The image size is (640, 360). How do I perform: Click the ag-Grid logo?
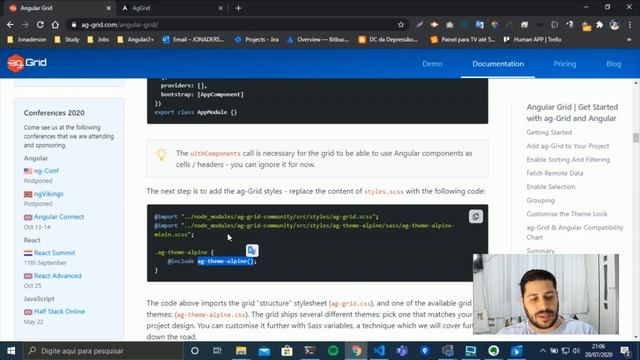pos(27,63)
